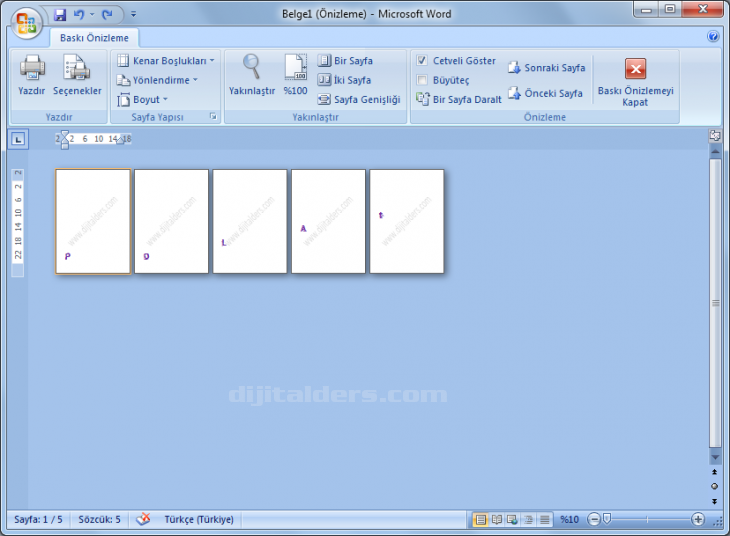Uncheck the Cetveli Göster checkbox
The width and height of the screenshot is (730, 536).
point(422,61)
